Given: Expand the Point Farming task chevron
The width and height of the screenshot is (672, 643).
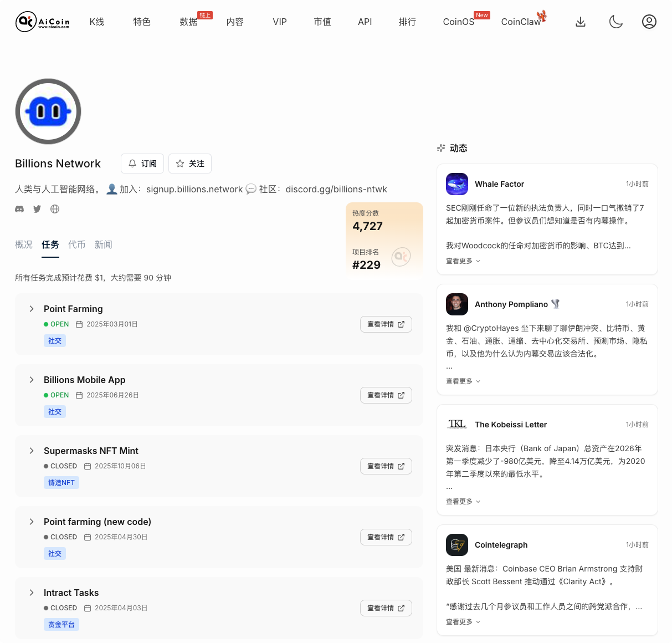Looking at the screenshot, I should pos(32,309).
